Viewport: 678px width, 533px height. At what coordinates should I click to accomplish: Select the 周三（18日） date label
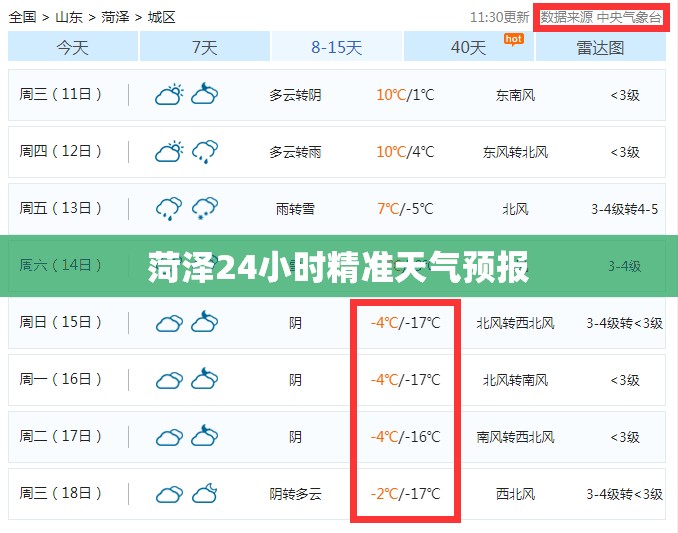[x=60, y=493]
